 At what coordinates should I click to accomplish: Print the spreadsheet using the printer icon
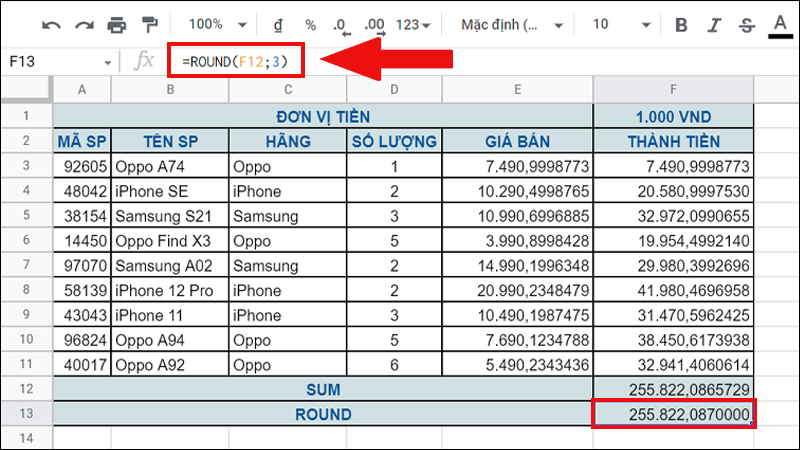[117, 24]
